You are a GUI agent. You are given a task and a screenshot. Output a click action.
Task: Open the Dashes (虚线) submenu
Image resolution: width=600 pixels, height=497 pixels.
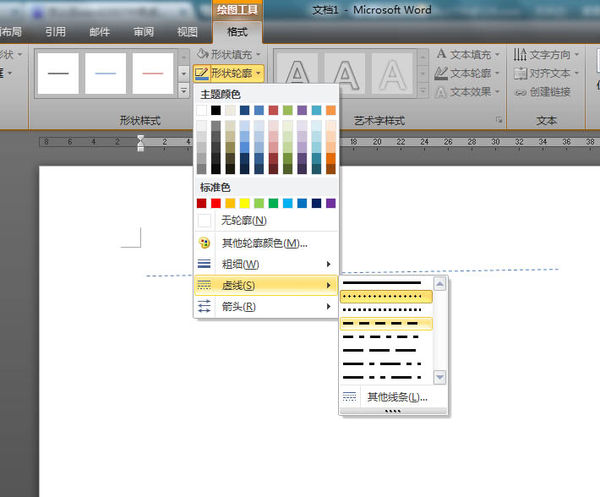266,285
